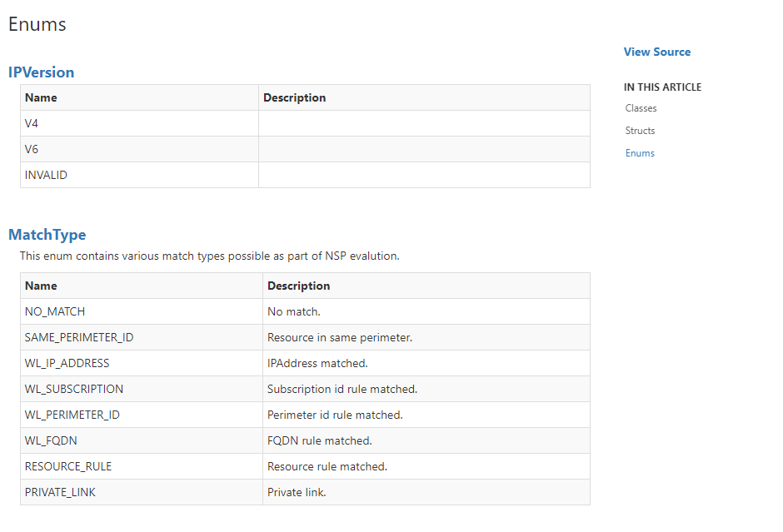Select the SAME_PERIMETER_ID row

(x=305, y=337)
